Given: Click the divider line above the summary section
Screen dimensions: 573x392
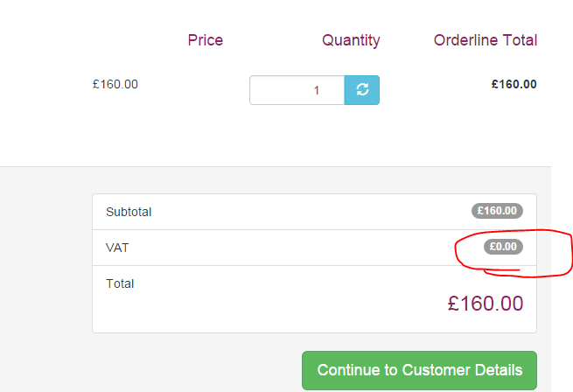Looking at the screenshot, I should tap(276, 167).
